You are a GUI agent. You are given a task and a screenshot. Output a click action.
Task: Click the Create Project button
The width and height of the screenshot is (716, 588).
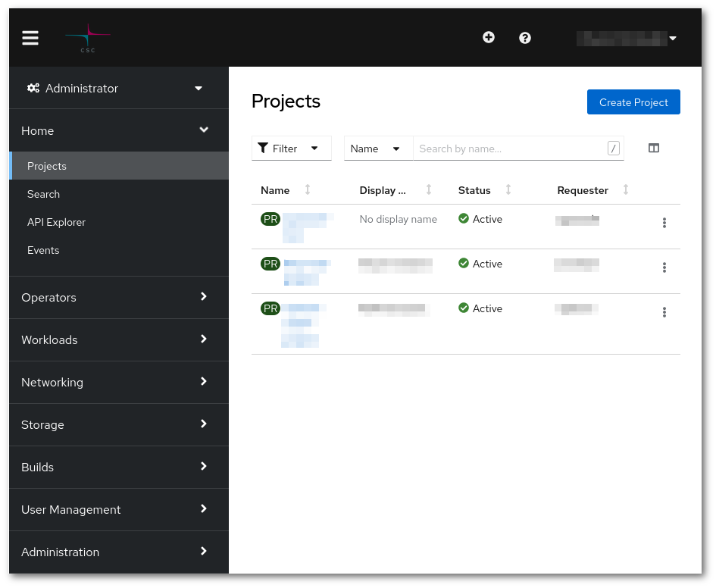click(633, 102)
